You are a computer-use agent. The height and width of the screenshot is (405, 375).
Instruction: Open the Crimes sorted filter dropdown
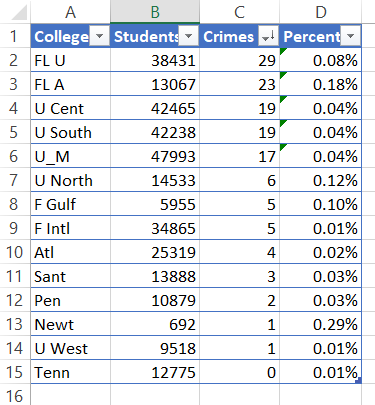(x=268, y=36)
